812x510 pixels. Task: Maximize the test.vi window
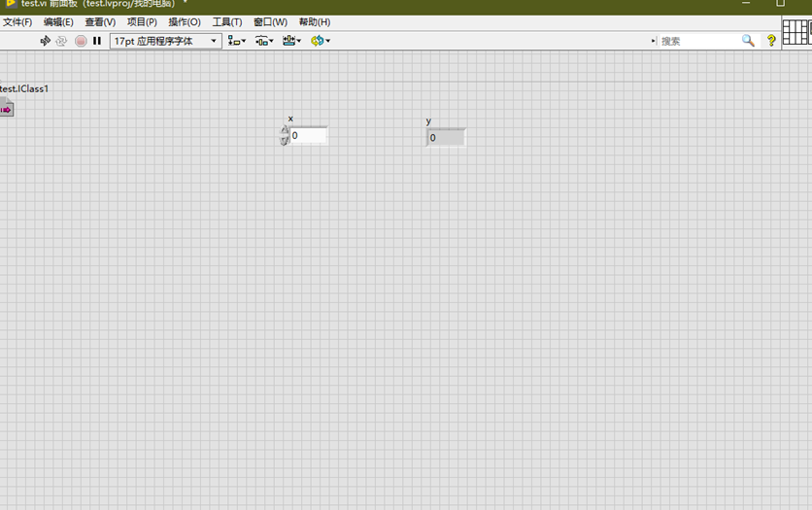780,3
